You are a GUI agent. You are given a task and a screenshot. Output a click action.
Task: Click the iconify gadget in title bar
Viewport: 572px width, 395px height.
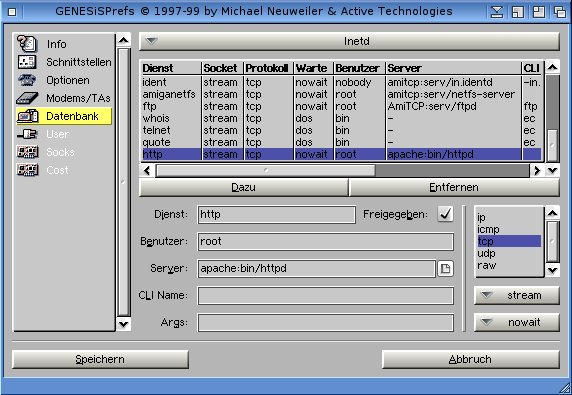coord(496,12)
